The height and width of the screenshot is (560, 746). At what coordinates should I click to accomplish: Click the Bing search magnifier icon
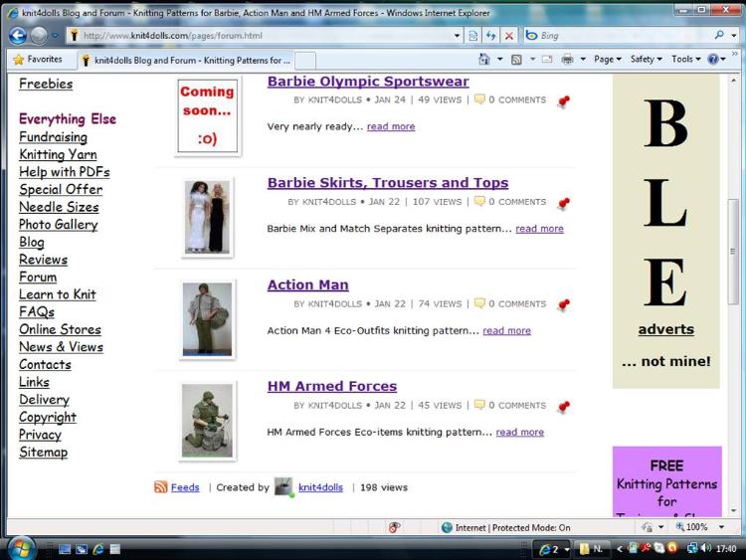(x=719, y=35)
